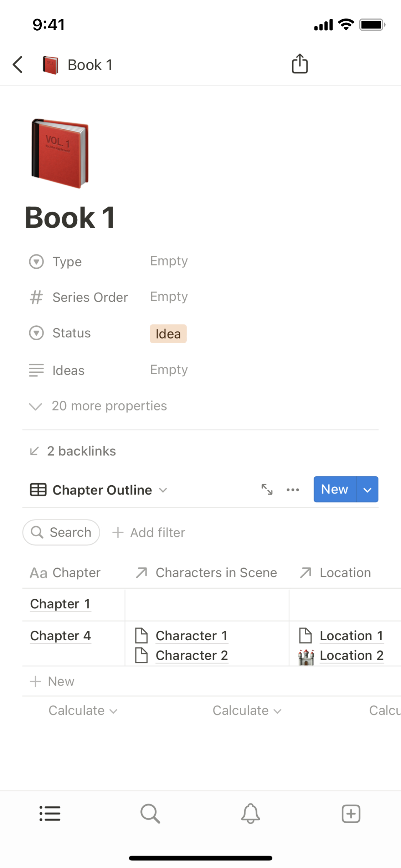401x868 pixels.
Task: Open the Character 1 relation page
Action: click(191, 636)
